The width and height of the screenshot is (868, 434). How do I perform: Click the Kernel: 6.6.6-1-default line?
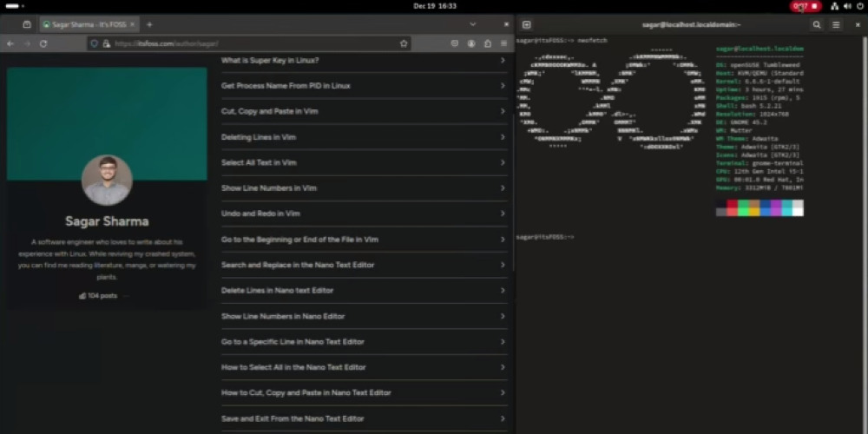[757, 82]
